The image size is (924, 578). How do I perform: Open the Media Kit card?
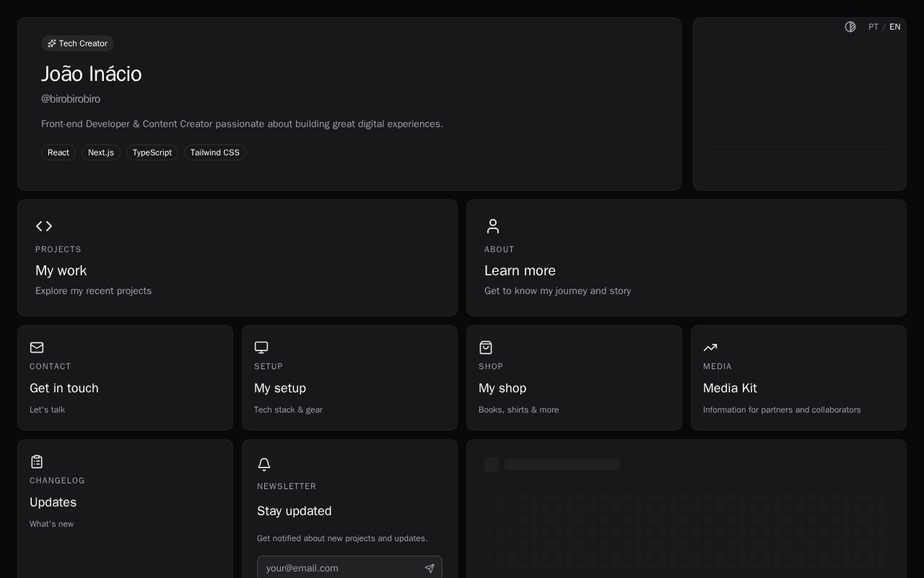pyautogui.click(x=798, y=388)
